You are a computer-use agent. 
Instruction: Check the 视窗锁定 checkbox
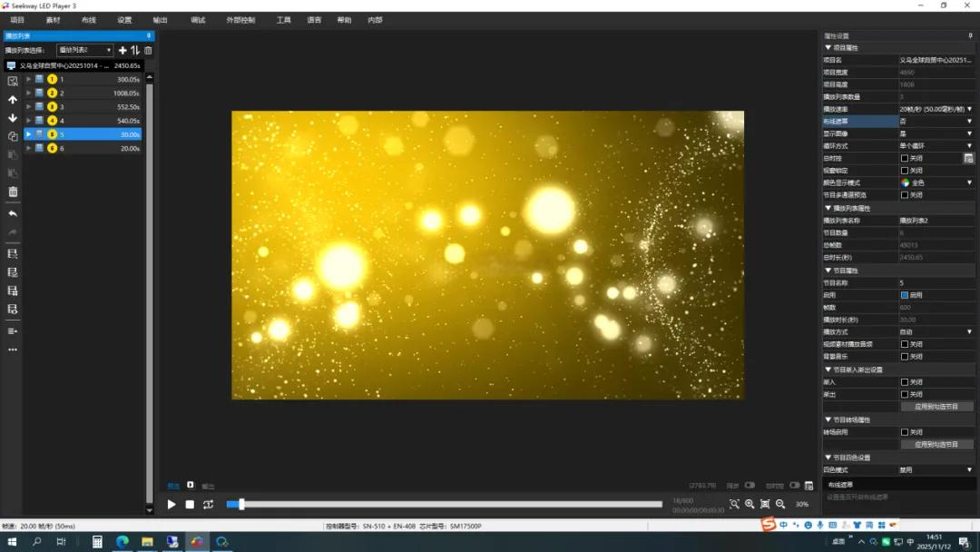(905, 171)
